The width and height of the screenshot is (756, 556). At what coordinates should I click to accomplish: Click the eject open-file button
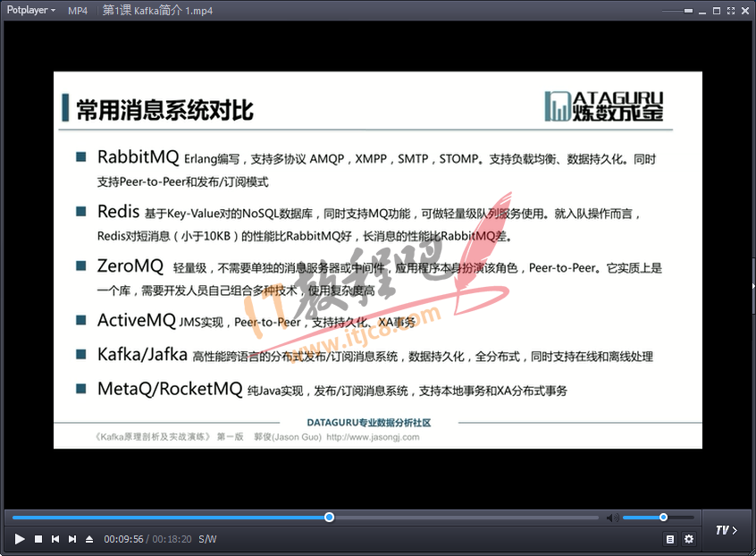(x=89, y=539)
